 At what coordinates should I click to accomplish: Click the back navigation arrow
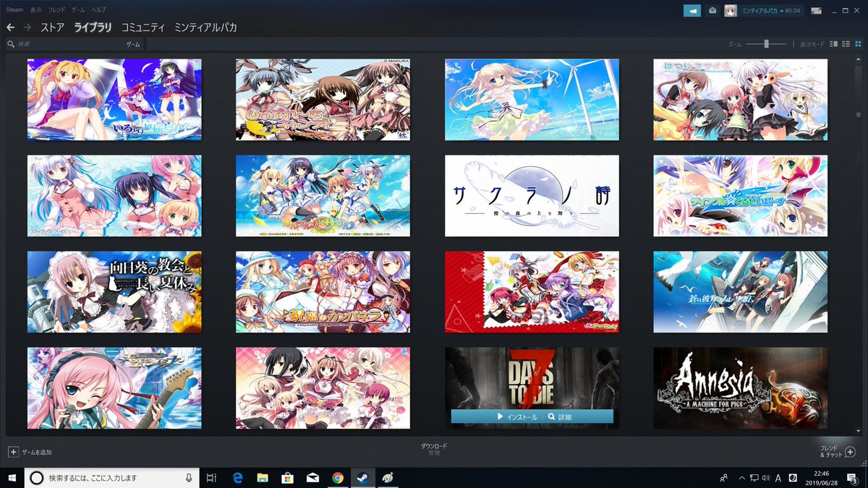coord(9,25)
